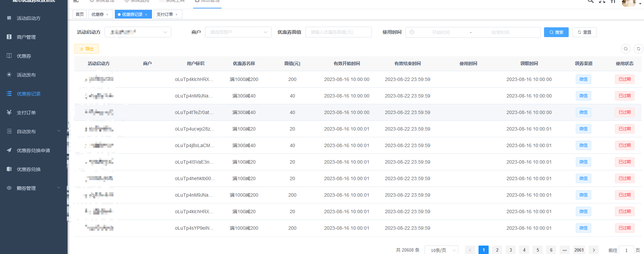Click 满300减40 in row oLuTp4jBxLaCM…

click(x=244, y=145)
